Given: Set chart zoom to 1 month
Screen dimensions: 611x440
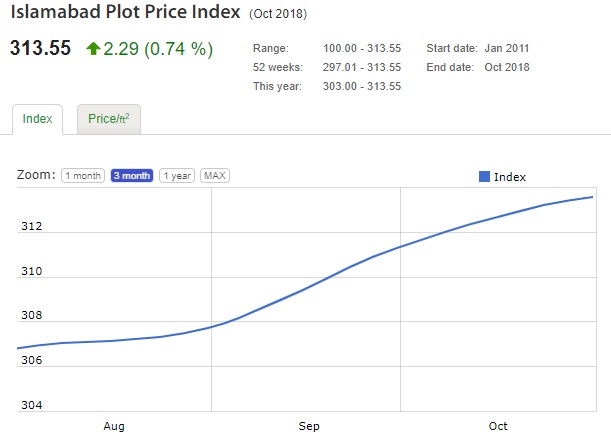Looking at the screenshot, I should coord(83,176).
